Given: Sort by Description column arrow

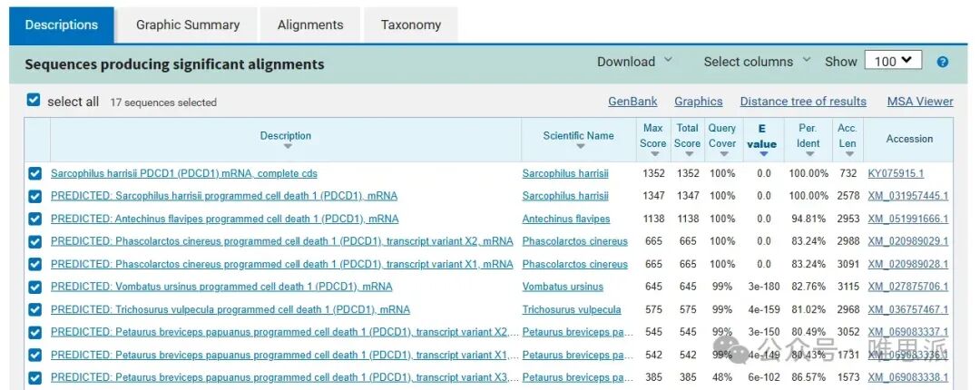Looking at the screenshot, I should [x=287, y=146].
